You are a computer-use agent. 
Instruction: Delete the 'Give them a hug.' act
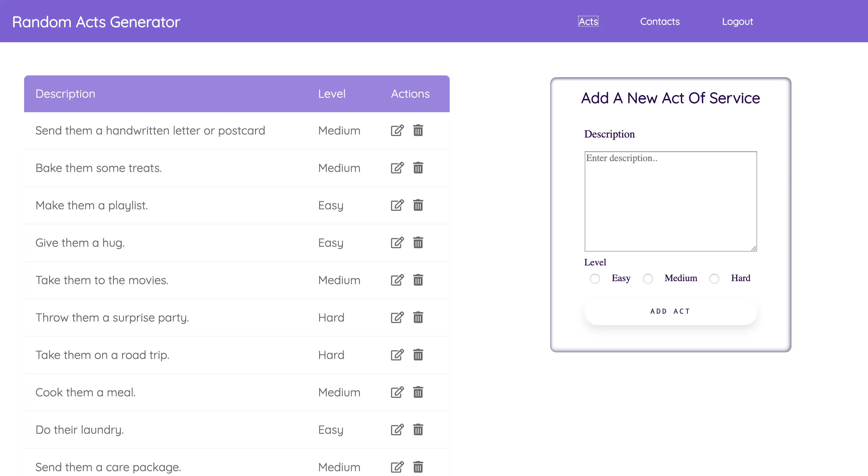418,243
